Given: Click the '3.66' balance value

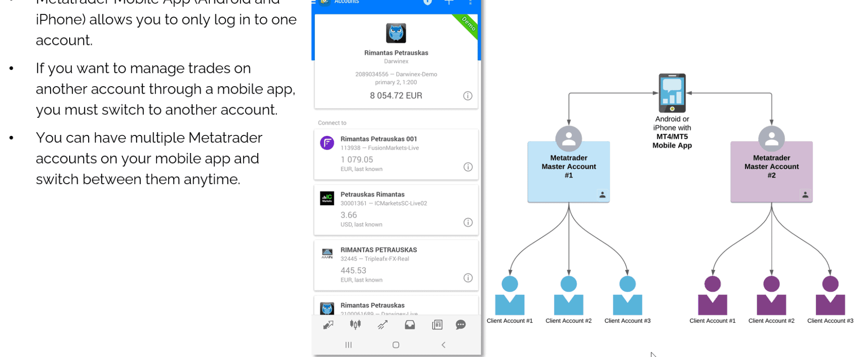Looking at the screenshot, I should pyautogui.click(x=349, y=215).
